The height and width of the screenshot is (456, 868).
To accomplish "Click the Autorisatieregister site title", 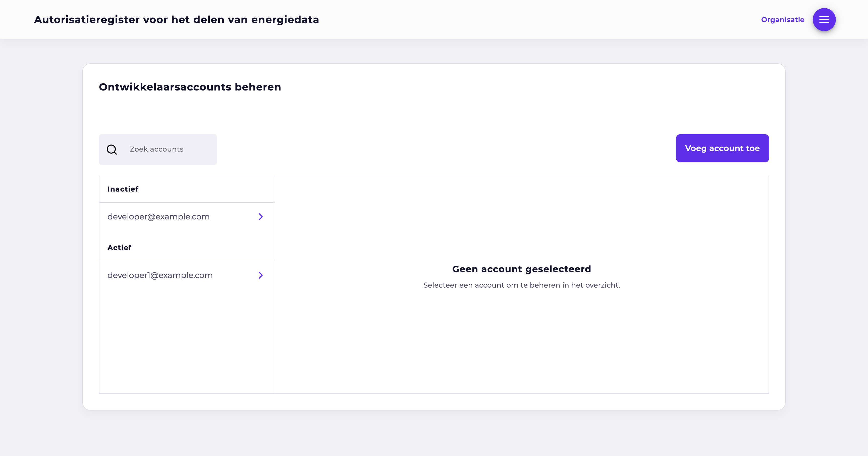I will tap(176, 20).
